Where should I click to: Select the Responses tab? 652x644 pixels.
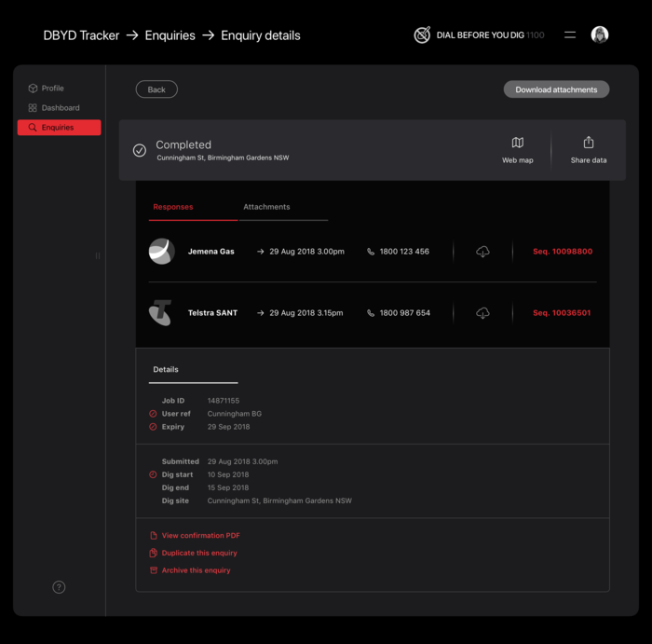click(173, 207)
